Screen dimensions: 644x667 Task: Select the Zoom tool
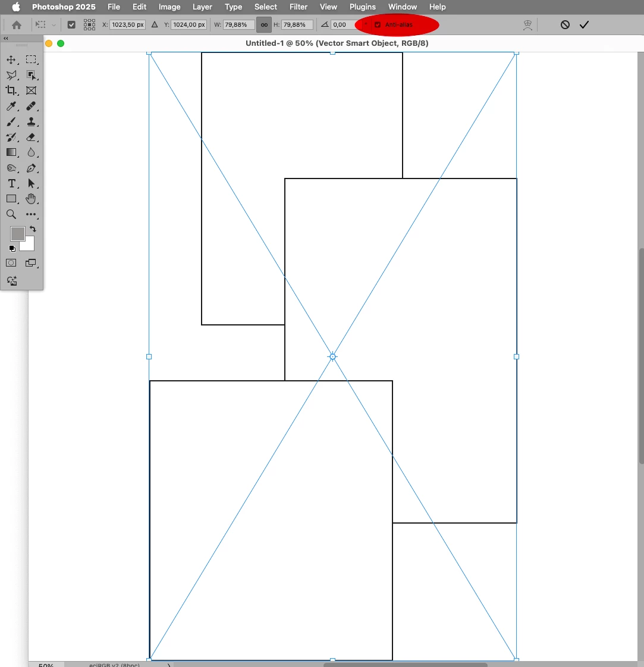11,214
